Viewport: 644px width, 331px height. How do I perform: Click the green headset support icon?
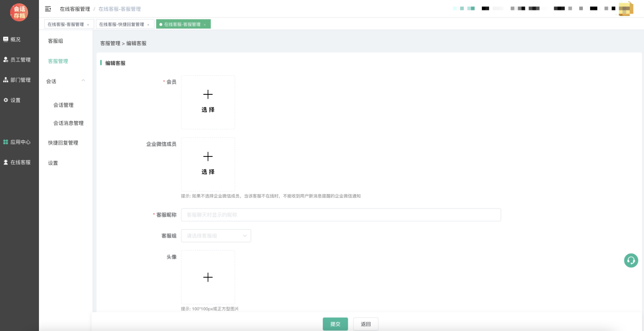[631, 260]
